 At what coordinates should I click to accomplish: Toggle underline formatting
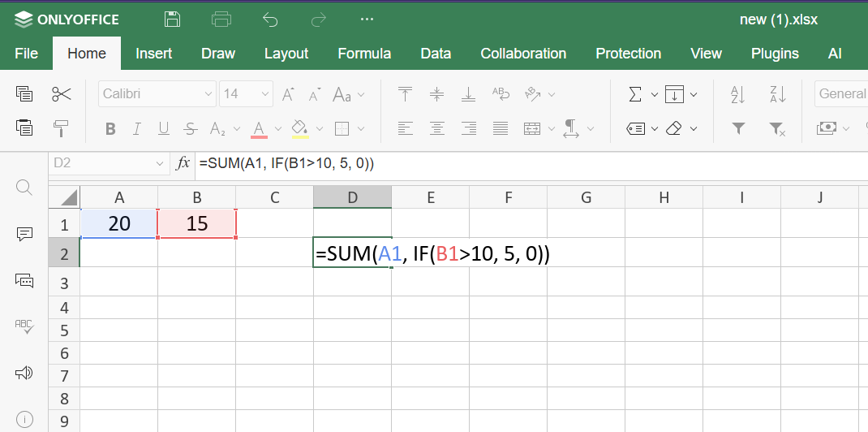tap(163, 129)
